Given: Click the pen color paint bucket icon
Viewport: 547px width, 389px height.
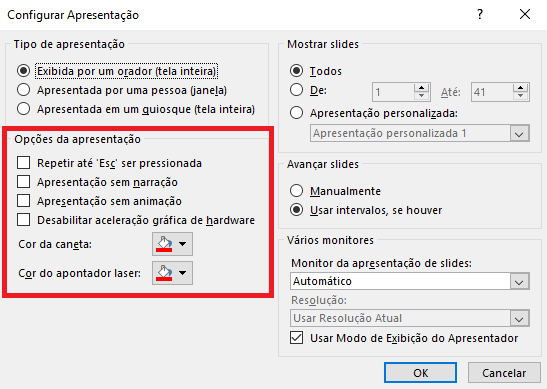Looking at the screenshot, I should [x=164, y=244].
